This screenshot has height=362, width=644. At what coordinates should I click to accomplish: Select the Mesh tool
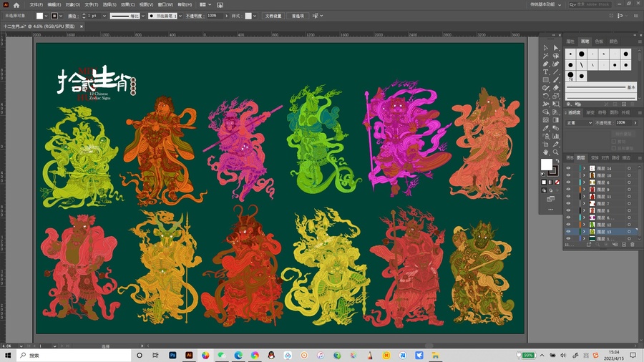[x=545, y=120]
